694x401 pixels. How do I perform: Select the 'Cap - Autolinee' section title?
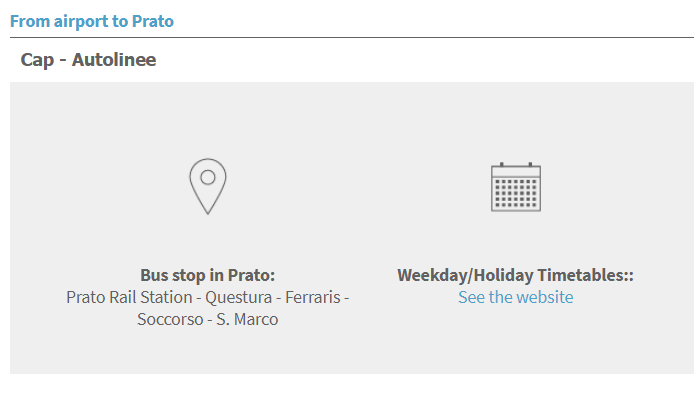[88, 60]
